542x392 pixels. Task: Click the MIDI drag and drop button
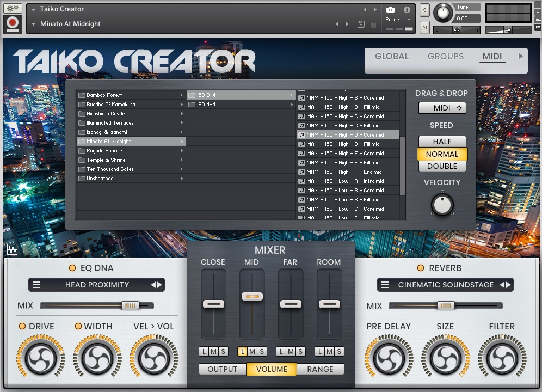click(x=442, y=108)
